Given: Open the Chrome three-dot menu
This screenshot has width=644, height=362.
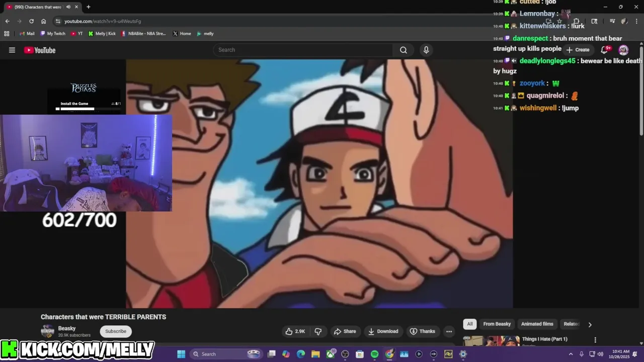Looking at the screenshot, I should (636, 21).
